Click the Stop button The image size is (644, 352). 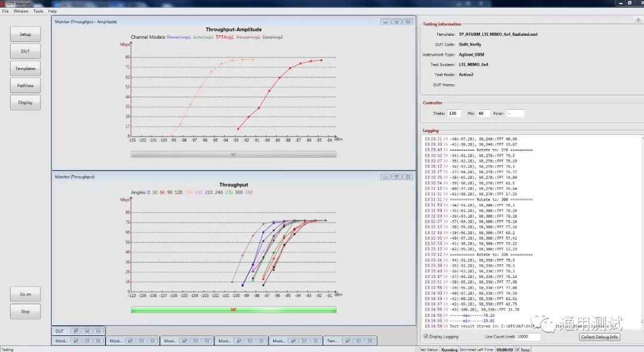point(26,311)
